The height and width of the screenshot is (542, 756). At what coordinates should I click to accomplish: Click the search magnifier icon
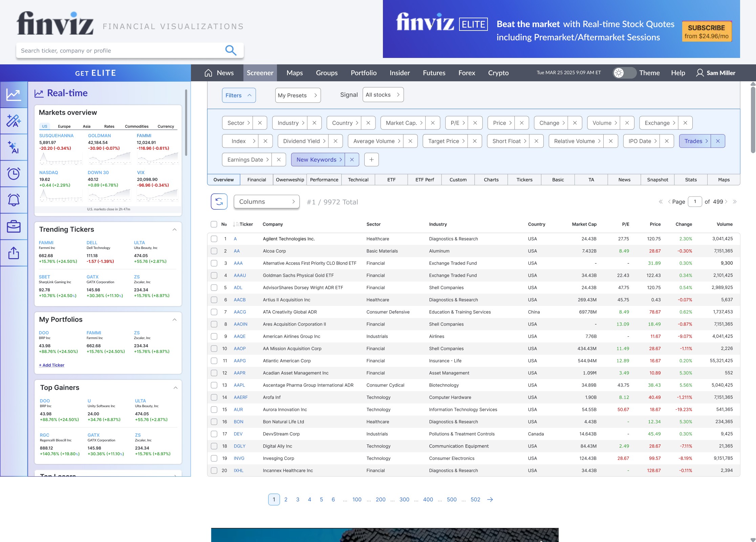pos(231,50)
